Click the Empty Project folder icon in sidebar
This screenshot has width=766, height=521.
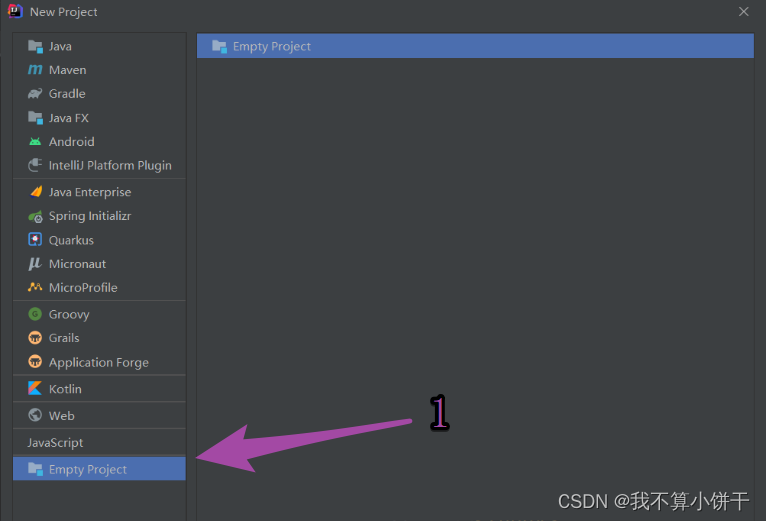[35, 469]
